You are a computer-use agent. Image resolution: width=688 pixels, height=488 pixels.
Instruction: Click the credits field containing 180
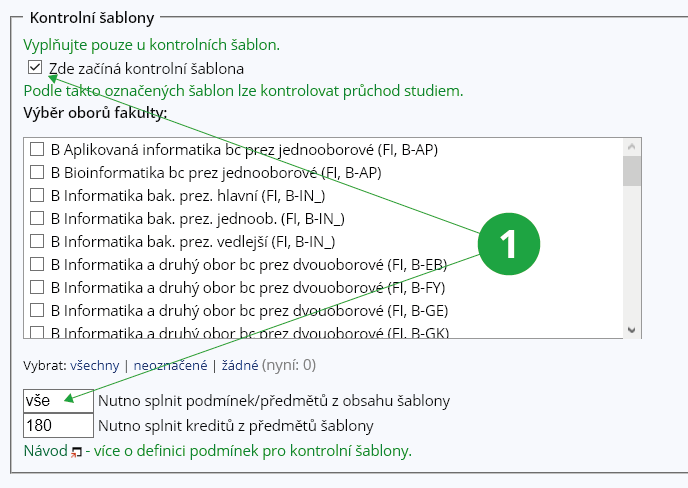pos(58,425)
